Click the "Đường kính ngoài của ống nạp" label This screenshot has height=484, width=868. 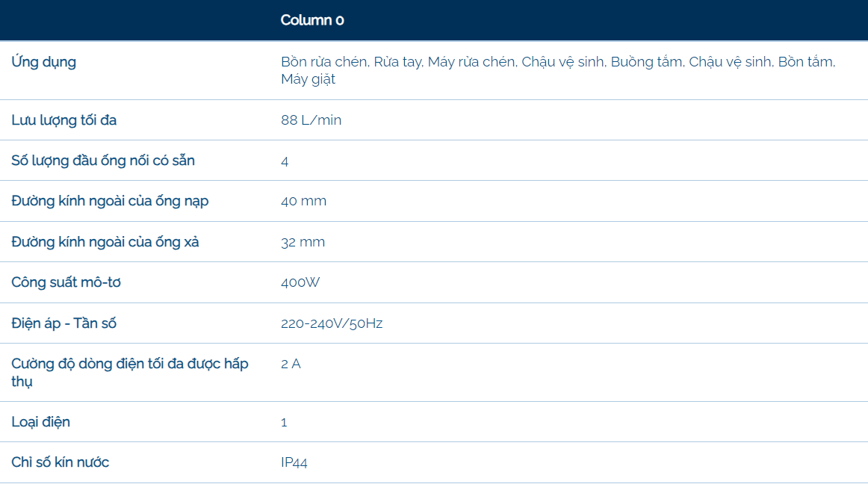click(x=110, y=201)
